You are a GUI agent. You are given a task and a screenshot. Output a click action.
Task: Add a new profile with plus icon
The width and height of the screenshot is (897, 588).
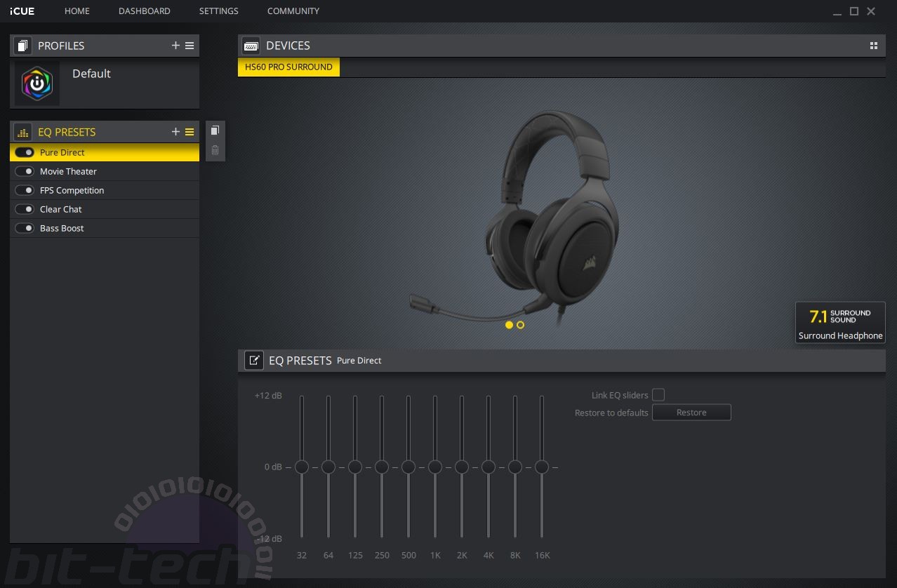(x=175, y=46)
